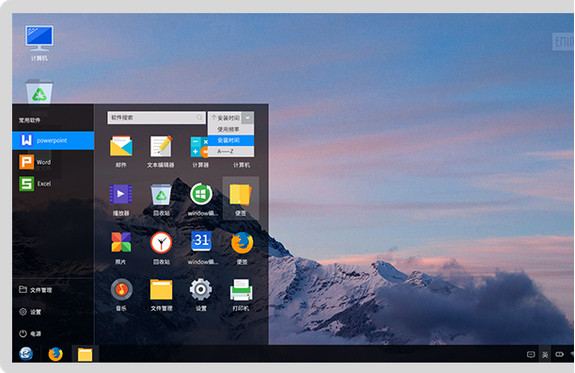Viewport: 575px width, 373px height.
Task: Open 设置 in the left sidebar
Action: (x=30, y=312)
